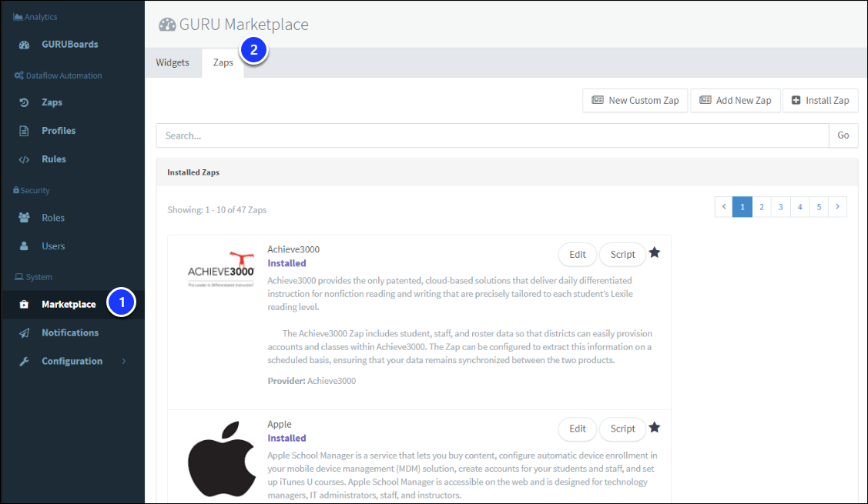Switch to the Zaps tab
Image resolution: width=868 pixels, height=504 pixels.
click(x=223, y=62)
